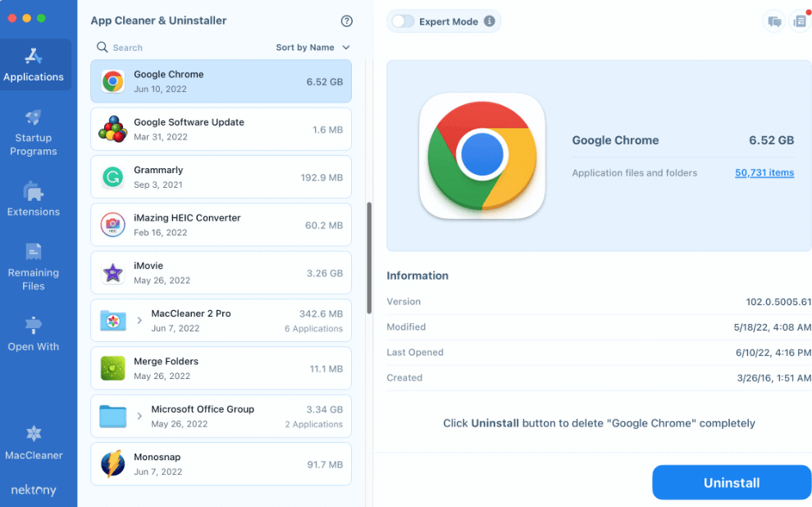Click the search magnifier icon
Viewport: 812px width, 507px height.
102,47
